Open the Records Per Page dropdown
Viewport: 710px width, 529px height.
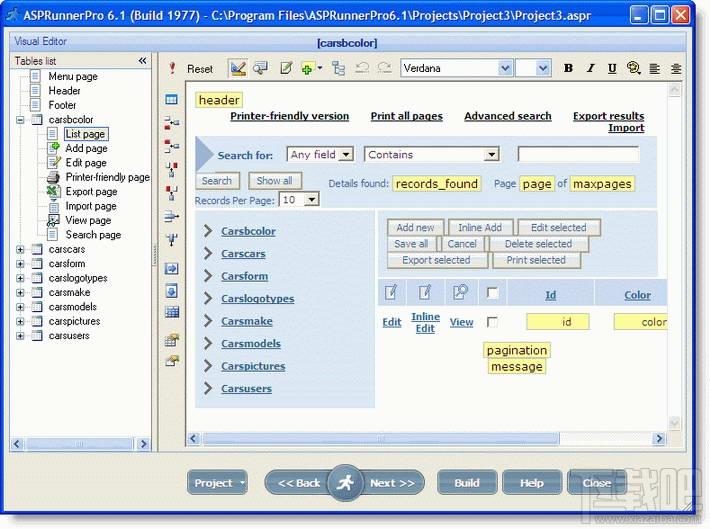[312, 199]
